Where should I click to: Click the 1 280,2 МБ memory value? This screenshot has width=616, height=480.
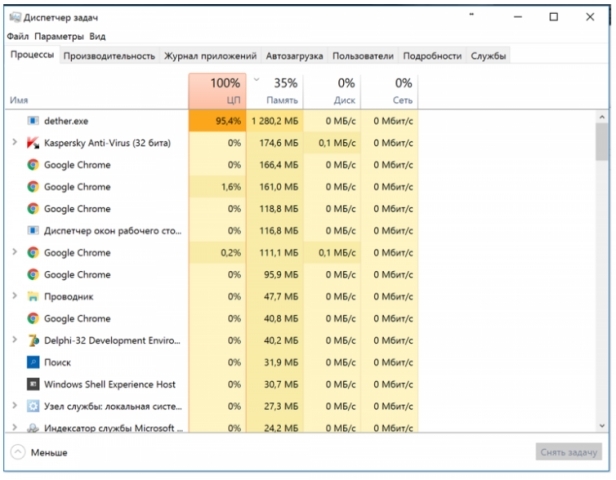[275, 121]
